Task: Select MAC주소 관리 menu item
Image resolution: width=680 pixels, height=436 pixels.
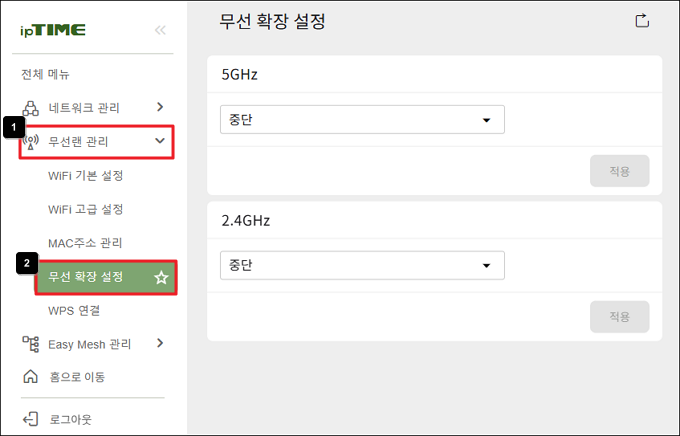Action: point(85,243)
